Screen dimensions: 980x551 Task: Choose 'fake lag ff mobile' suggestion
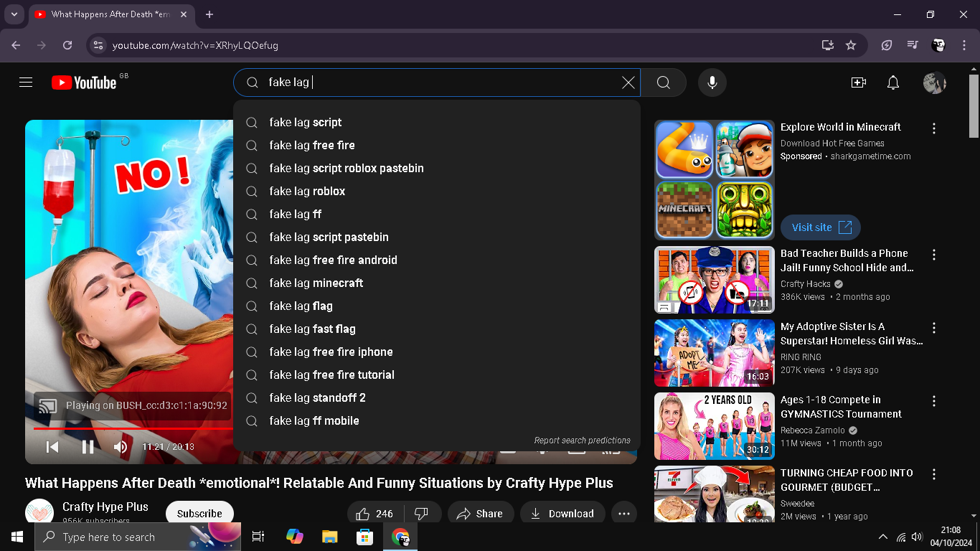tap(437, 421)
